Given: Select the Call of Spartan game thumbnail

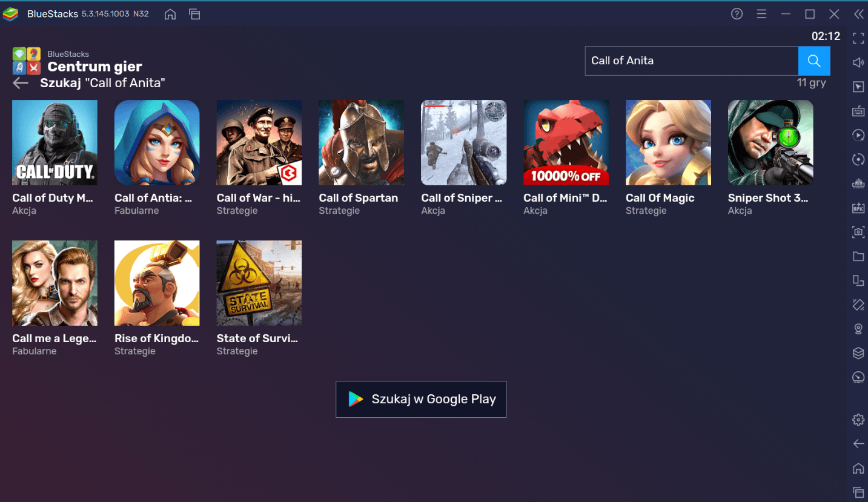Looking at the screenshot, I should (362, 142).
